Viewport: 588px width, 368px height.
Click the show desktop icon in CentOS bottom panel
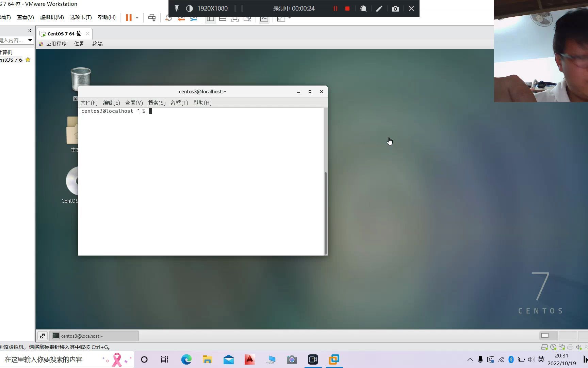pyautogui.click(x=43, y=336)
